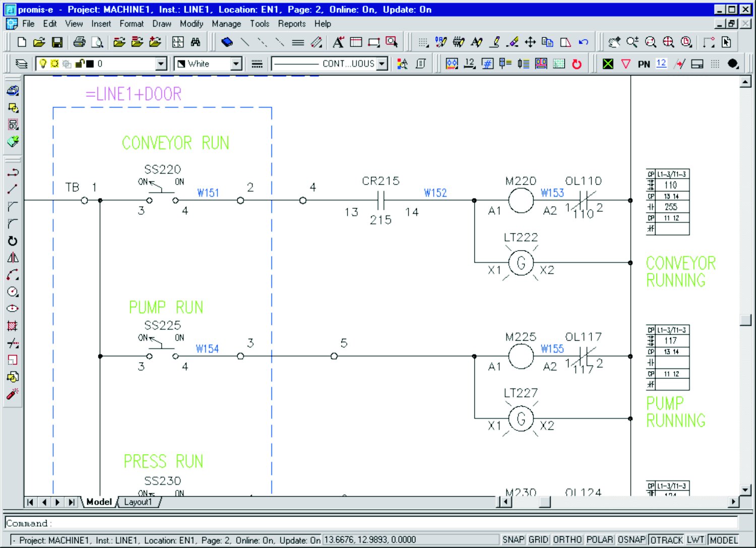The height and width of the screenshot is (548, 756).
Task: Toggle OSNAP in status bar
Action: pyautogui.click(x=631, y=540)
